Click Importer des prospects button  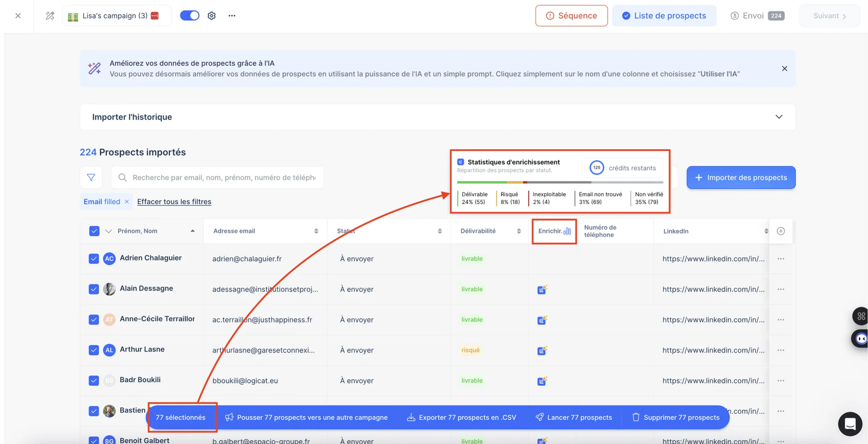[741, 177]
